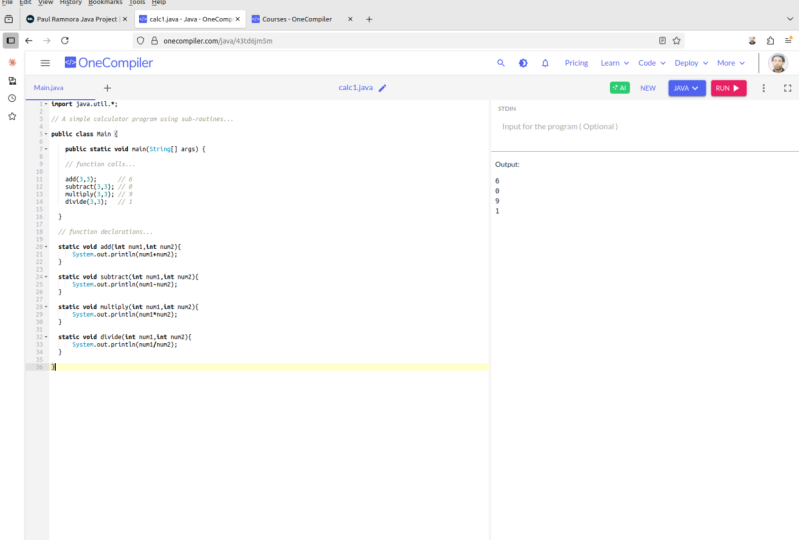Go forward in browser history
799x540 pixels.
[47, 41]
